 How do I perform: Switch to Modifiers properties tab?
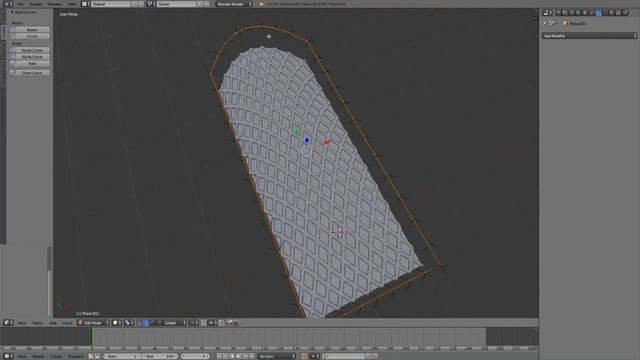pos(598,13)
